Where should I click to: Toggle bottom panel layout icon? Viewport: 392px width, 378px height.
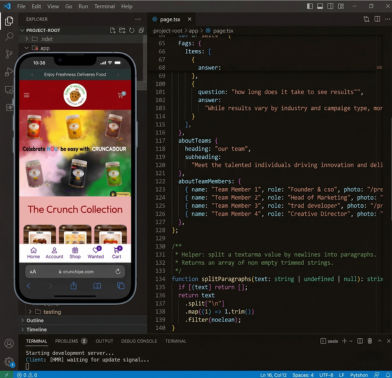coord(320,6)
